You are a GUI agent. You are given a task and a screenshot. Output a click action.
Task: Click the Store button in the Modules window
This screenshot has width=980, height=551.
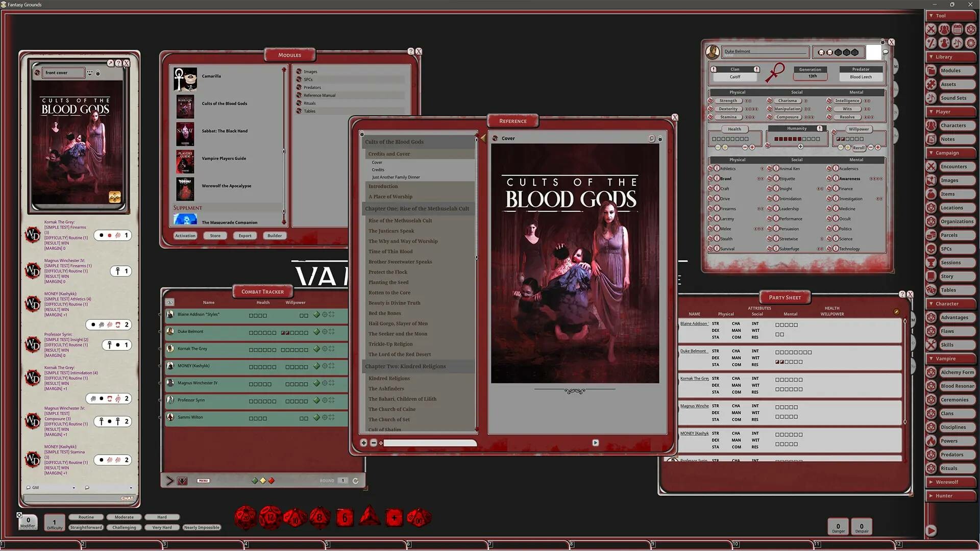[215, 235]
